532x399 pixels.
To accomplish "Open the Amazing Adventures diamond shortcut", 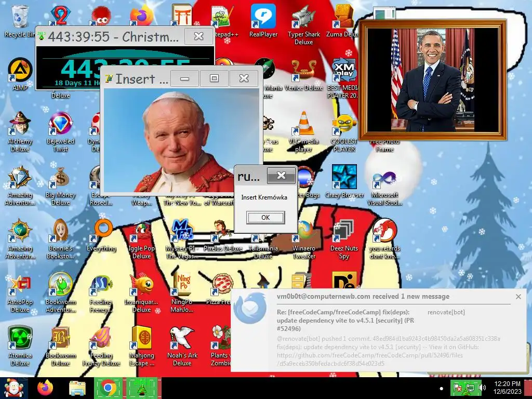I will pyautogui.click(x=20, y=186).
